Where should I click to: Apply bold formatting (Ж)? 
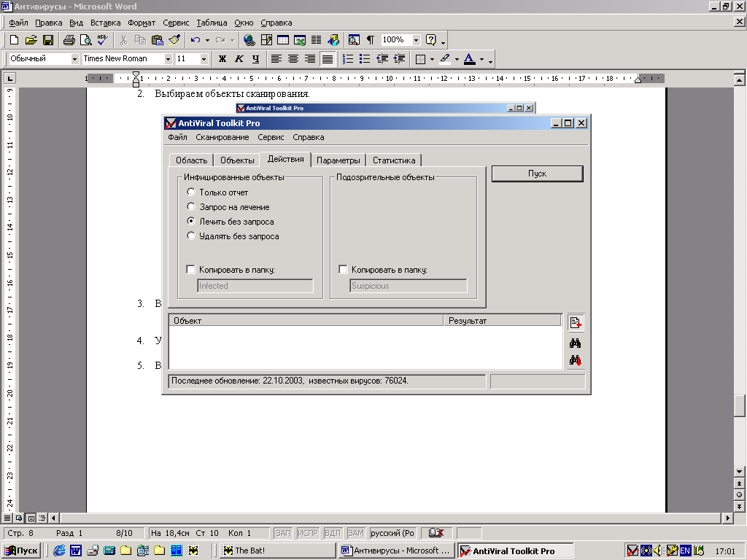(222, 58)
